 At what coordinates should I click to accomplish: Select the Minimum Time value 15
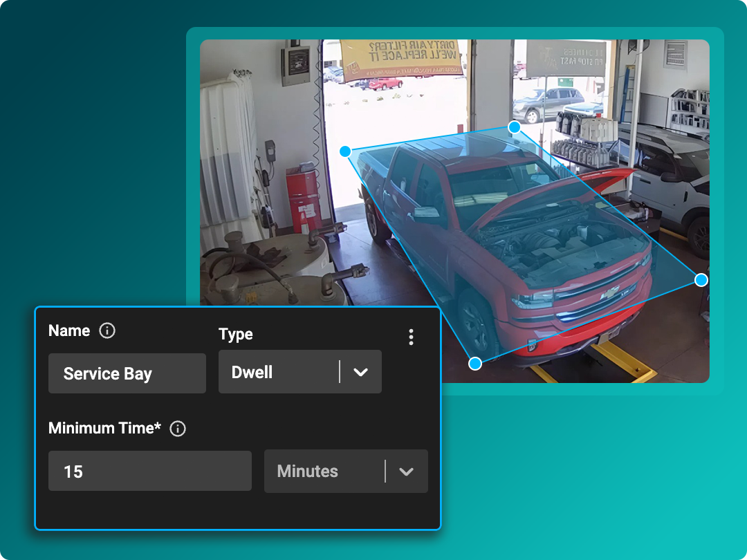click(x=149, y=471)
